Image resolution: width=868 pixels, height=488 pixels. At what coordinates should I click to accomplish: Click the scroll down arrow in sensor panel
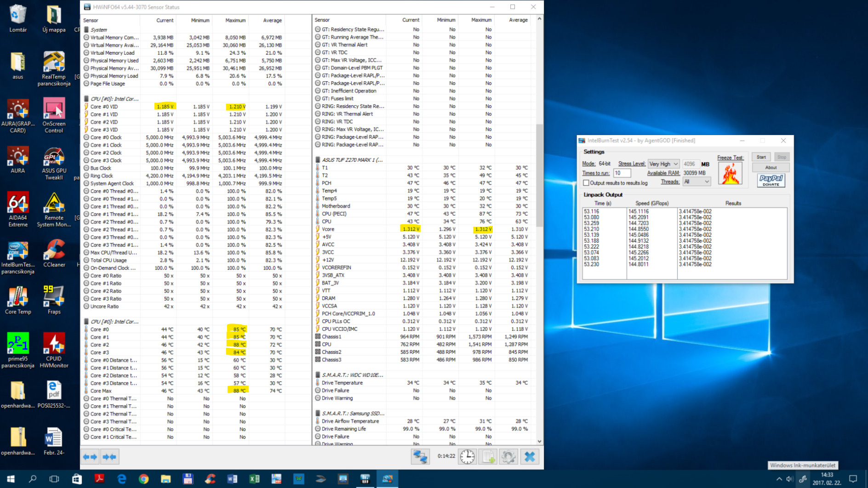(539, 442)
